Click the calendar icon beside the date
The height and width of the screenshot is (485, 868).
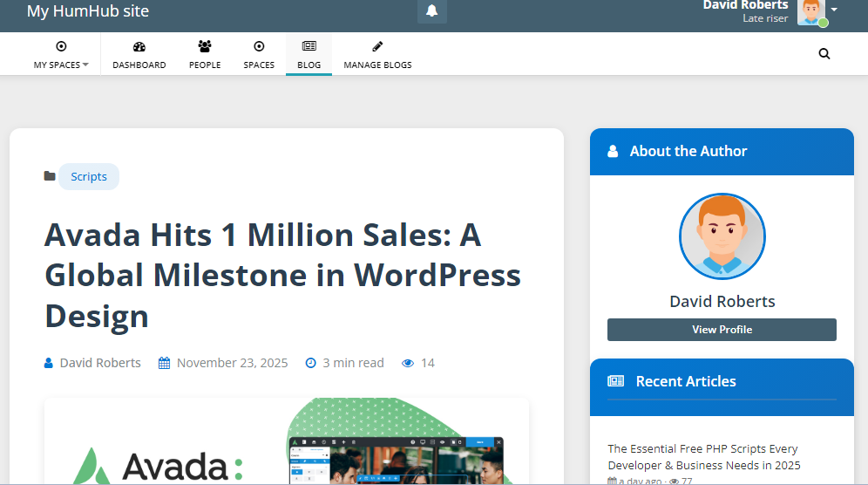pos(165,363)
